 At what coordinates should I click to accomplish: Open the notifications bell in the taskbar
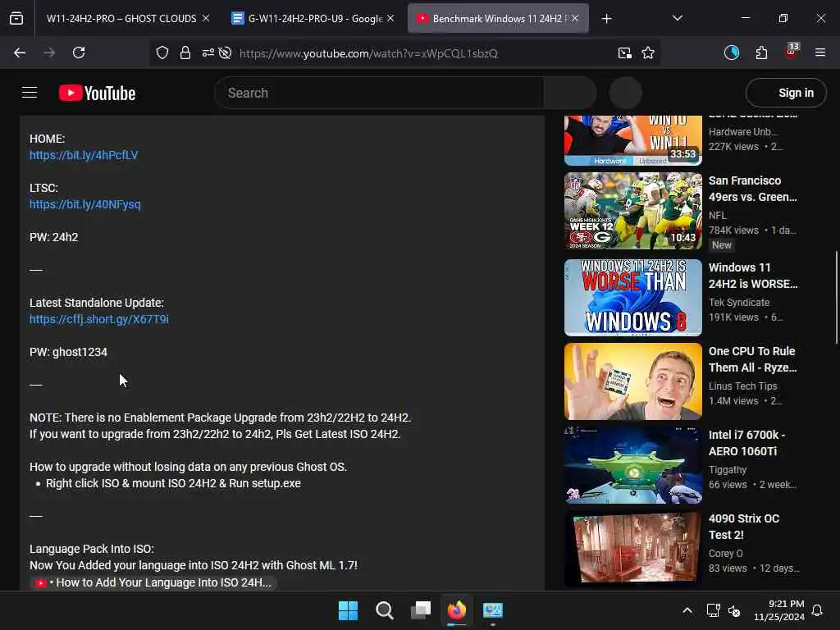pyautogui.click(x=818, y=610)
